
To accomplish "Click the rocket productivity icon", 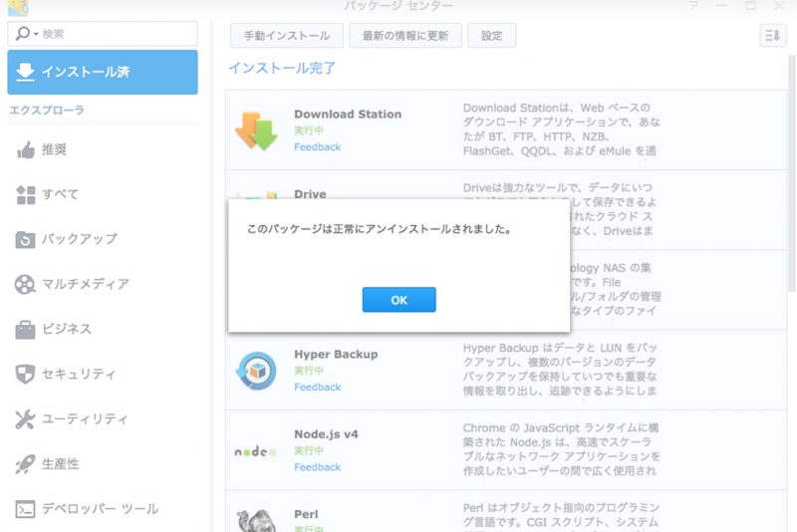I will click(x=26, y=464).
